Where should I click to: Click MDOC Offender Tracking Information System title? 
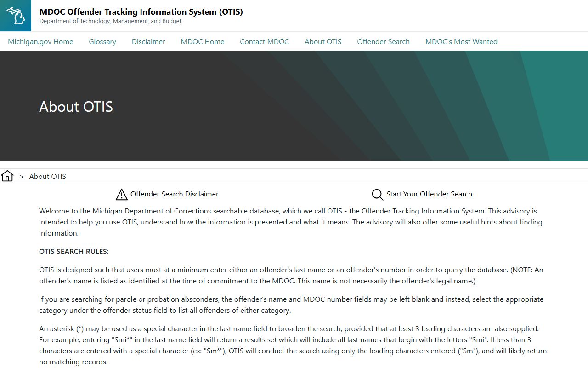pos(141,12)
